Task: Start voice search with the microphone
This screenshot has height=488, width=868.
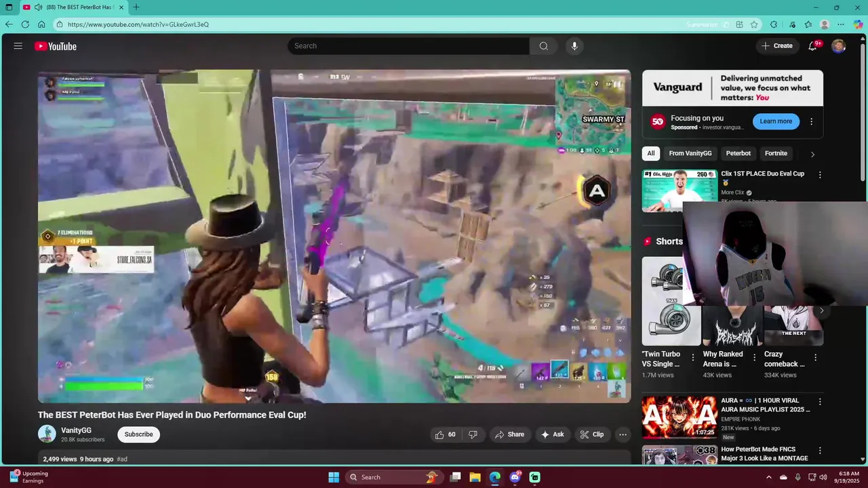Action: (x=574, y=46)
